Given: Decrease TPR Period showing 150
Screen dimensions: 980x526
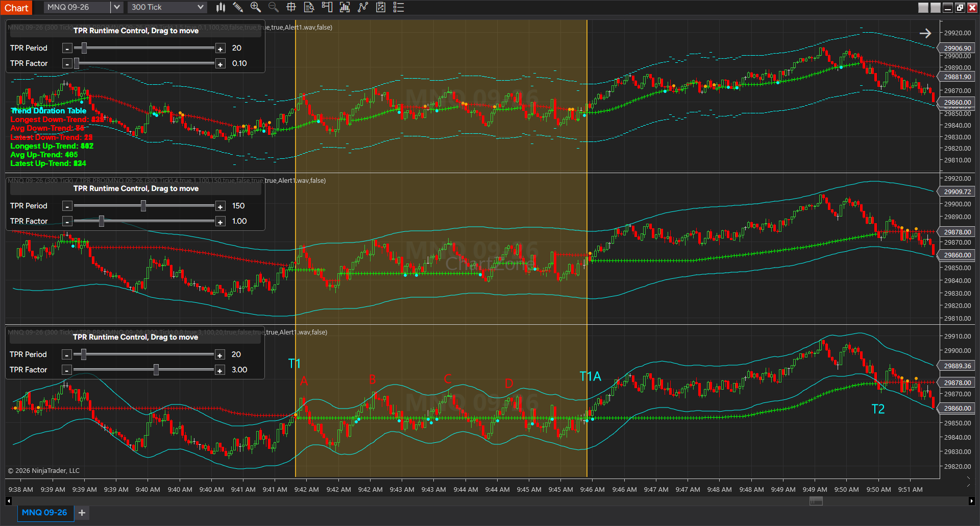Looking at the screenshot, I should [x=67, y=206].
